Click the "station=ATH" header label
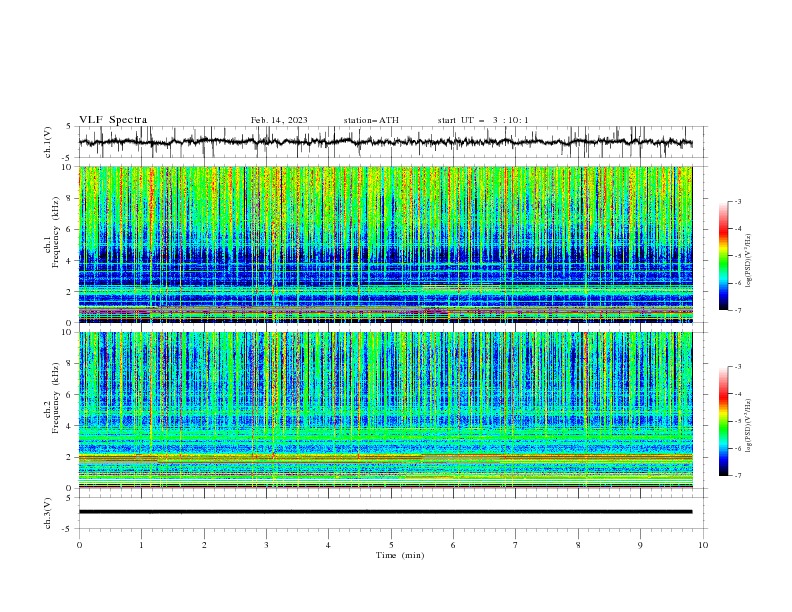 click(371, 120)
